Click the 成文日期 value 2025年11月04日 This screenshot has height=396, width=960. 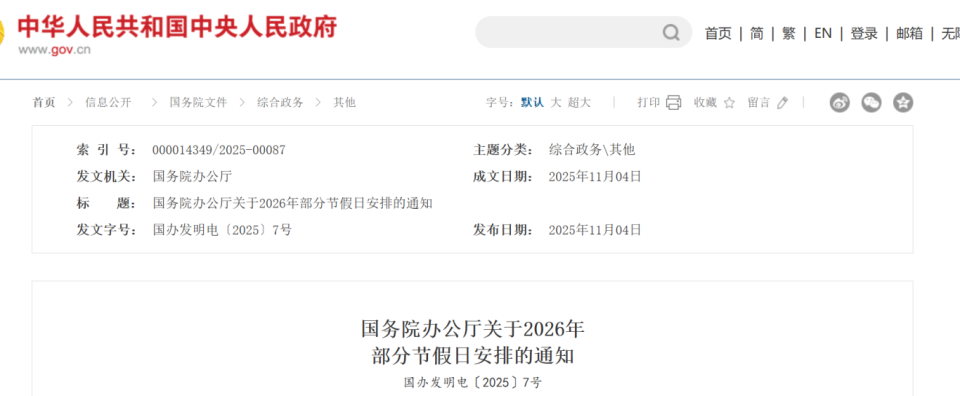(x=595, y=177)
